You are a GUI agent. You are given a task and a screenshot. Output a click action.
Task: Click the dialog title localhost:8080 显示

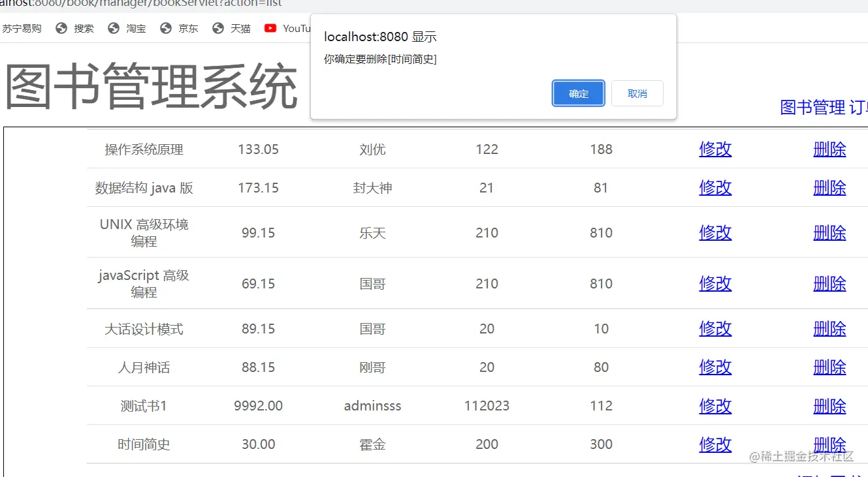(380, 37)
